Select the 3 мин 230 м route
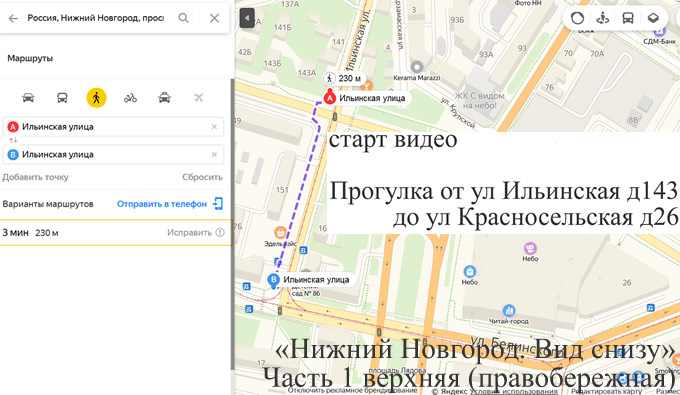This screenshot has width=680, height=395. pos(116,233)
